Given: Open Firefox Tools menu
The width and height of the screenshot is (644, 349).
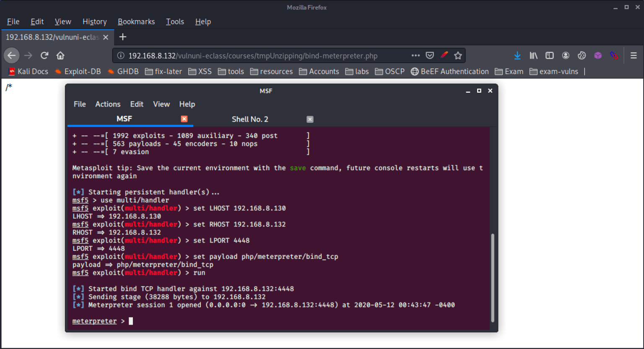Looking at the screenshot, I should tap(175, 21).
